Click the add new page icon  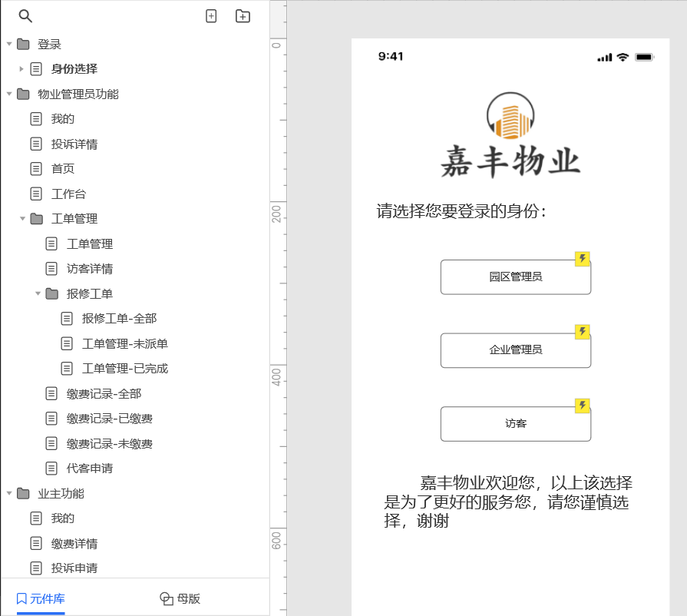point(211,16)
